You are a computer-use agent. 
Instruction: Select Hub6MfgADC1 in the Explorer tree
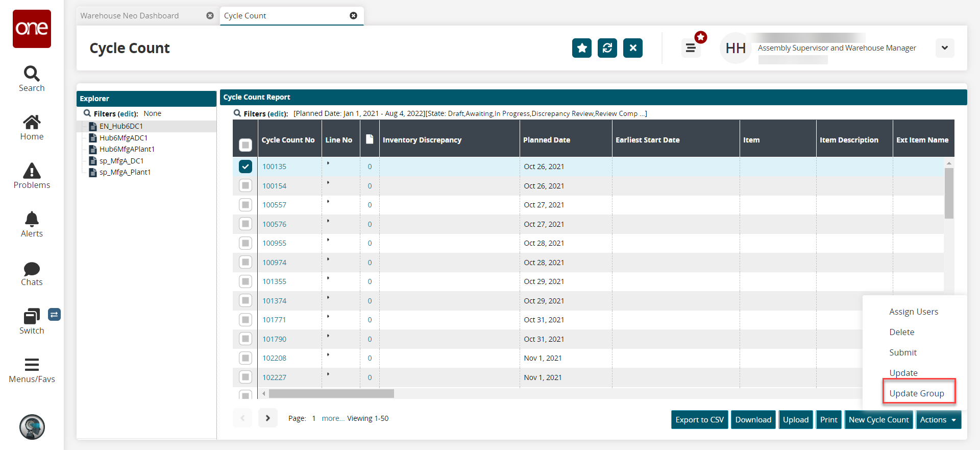[123, 138]
